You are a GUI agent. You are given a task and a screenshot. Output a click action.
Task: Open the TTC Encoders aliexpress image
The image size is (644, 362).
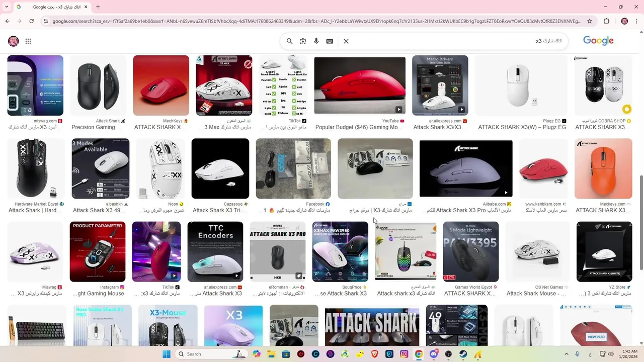point(215,251)
